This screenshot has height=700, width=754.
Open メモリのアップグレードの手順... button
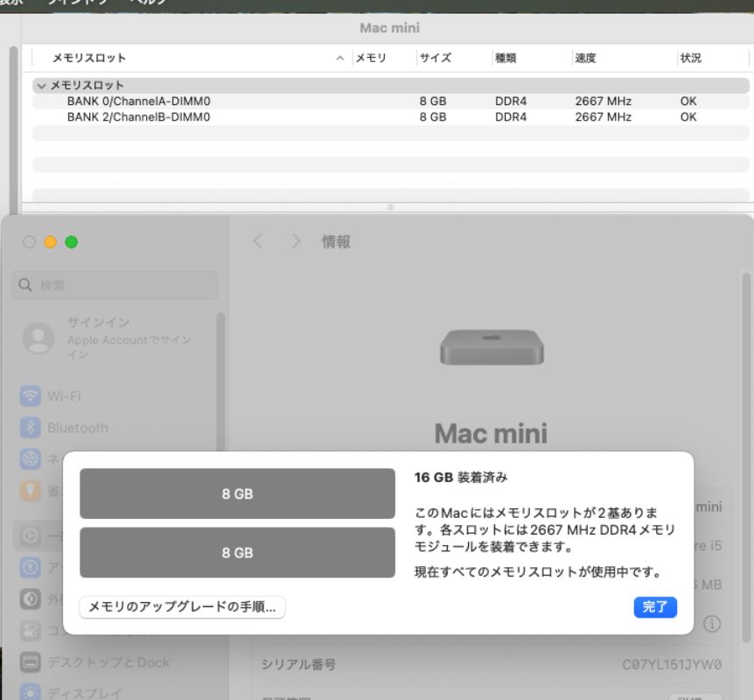182,607
